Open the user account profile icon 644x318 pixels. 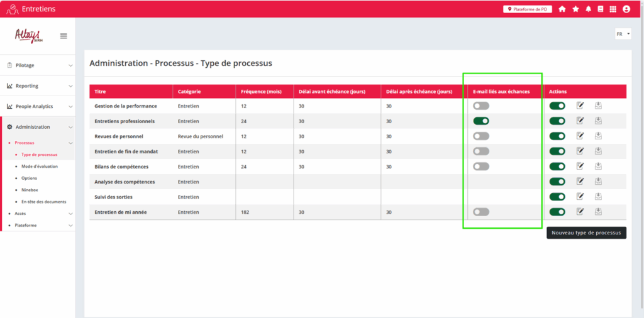626,9
